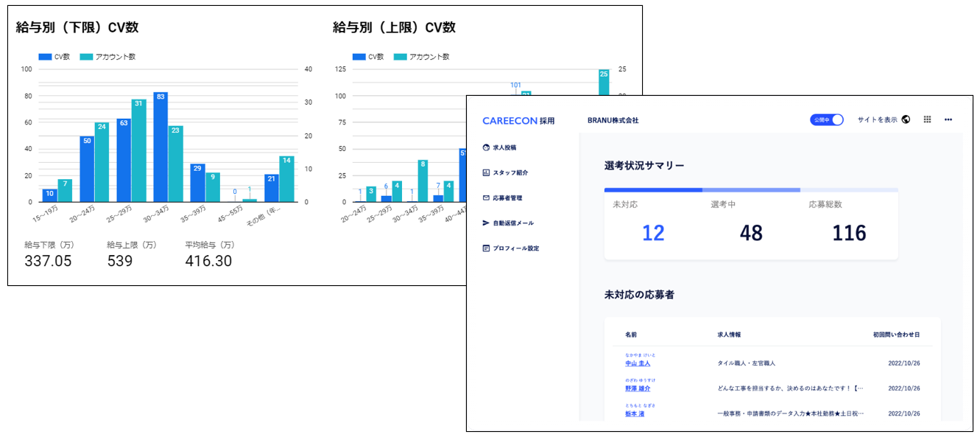Click the CV bar labeled 63 in 下限 chart
This screenshot has height=437, width=980.
point(124,160)
